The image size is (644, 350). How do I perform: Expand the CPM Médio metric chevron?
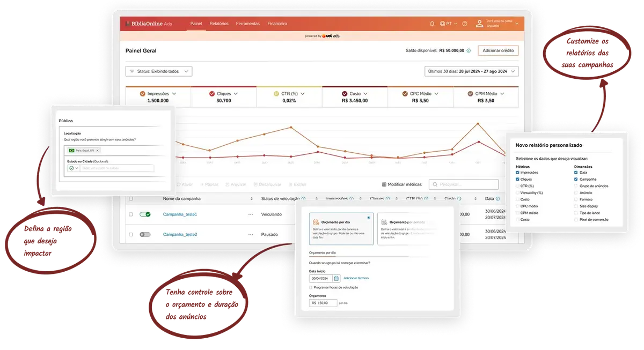click(502, 93)
